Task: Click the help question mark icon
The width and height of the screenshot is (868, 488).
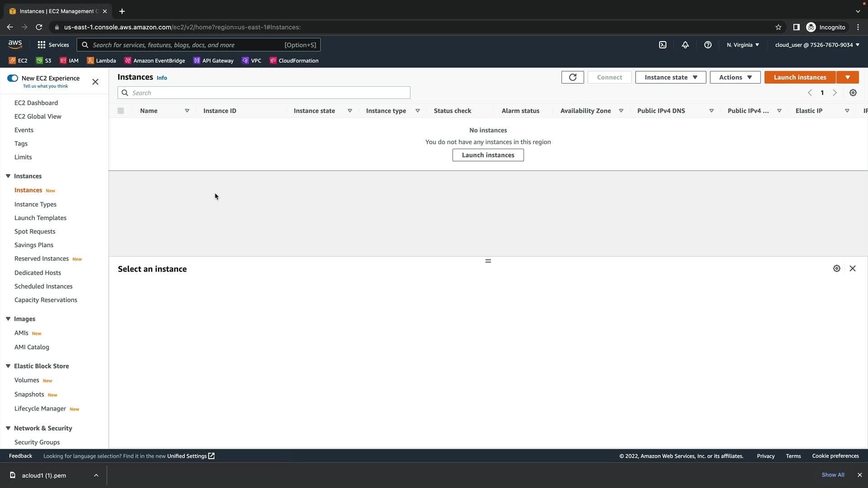Action: tap(708, 45)
